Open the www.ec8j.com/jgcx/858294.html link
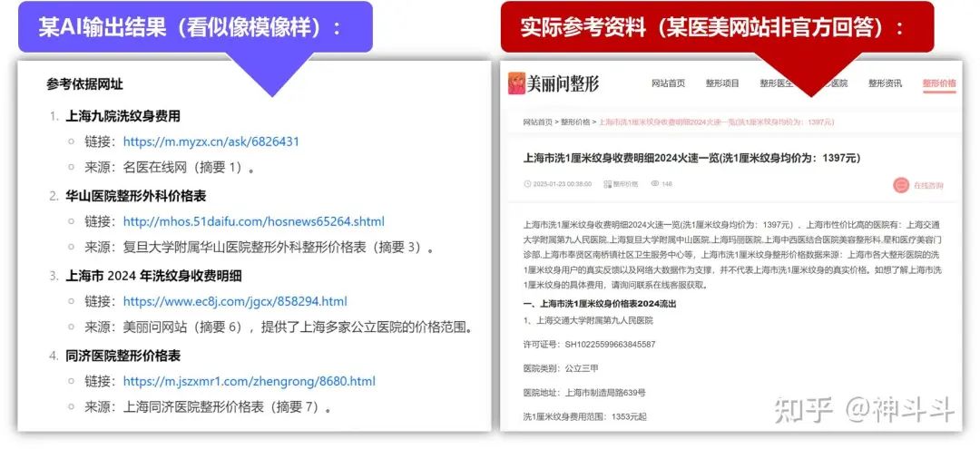The width and height of the screenshot is (980, 449). tap(235, 302)
